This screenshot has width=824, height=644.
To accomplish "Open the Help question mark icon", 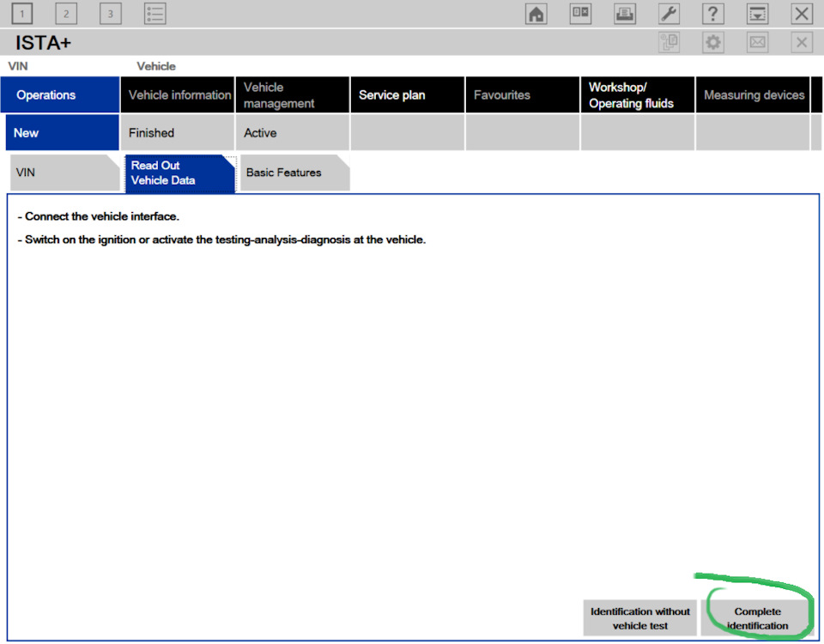I will point(713,14).
